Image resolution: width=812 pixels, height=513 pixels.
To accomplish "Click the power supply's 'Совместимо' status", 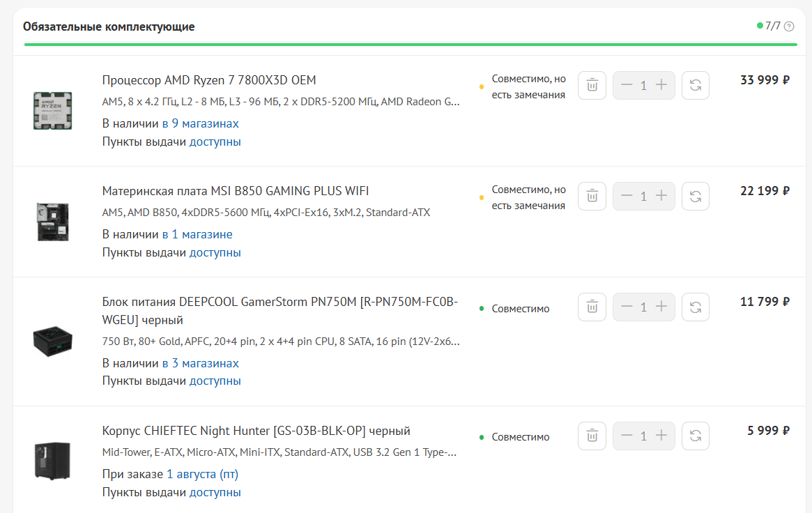I will pyautogui.click(x=521, y=309).
